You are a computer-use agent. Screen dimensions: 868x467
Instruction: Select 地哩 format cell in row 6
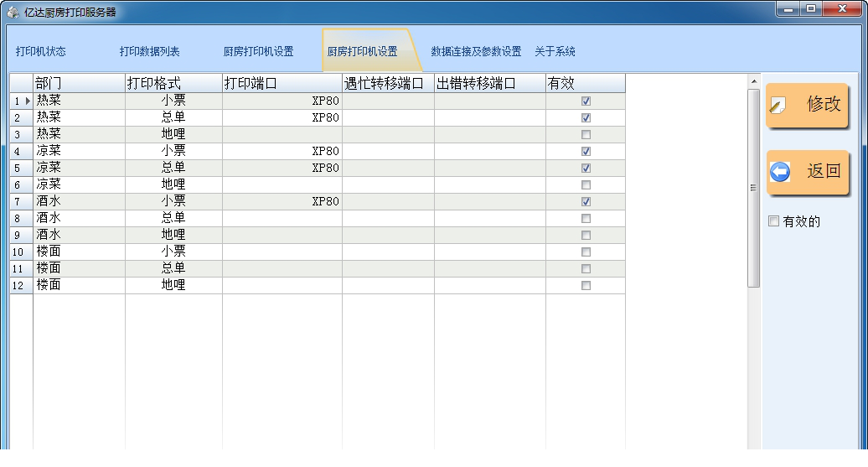(x=173, y=185)
